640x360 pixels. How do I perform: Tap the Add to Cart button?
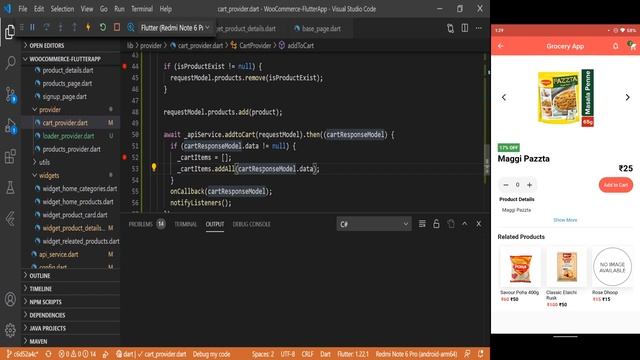tap(616, 185)
